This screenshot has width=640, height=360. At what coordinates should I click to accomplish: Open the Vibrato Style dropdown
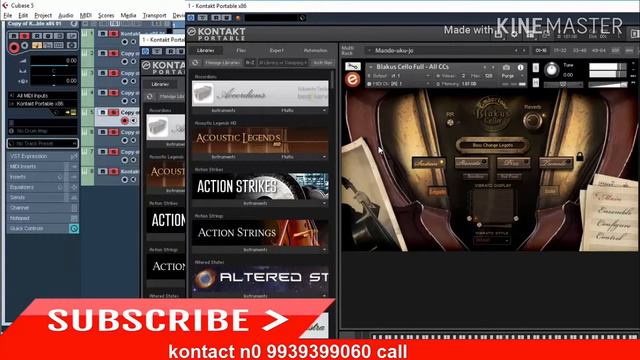tap(492, 240)
